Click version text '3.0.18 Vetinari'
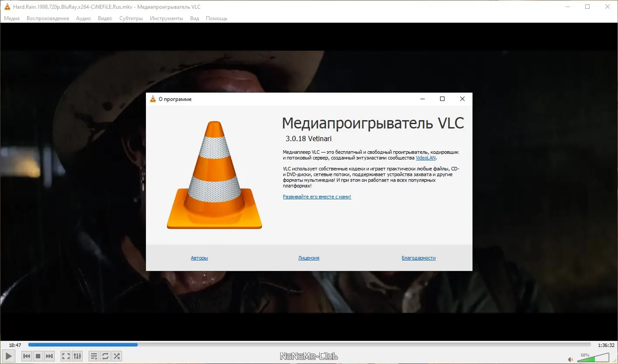Image resolution: width=618 pixels, height=364 pixels. pos(309,139)
